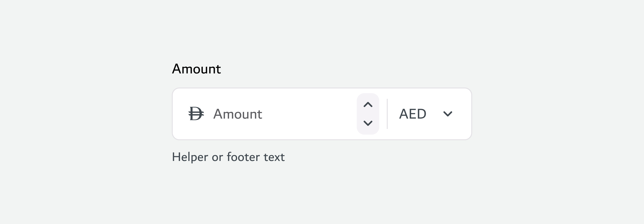Increase amount with the up chevron
Image resolution: width=644 pixels, height=224 pixels.
pos(368,105)
